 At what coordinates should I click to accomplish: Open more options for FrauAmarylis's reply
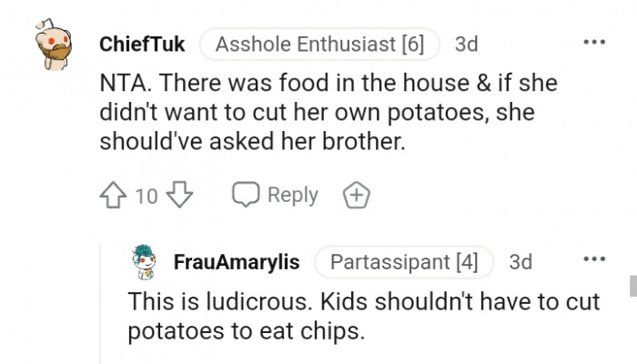point(594,261)
